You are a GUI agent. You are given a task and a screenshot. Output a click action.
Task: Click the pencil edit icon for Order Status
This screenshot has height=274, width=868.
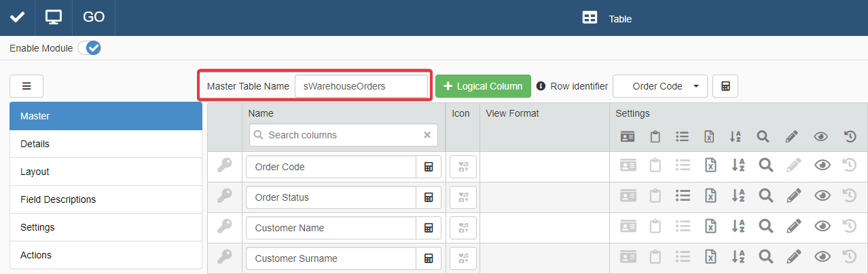(x=791, y=197)
